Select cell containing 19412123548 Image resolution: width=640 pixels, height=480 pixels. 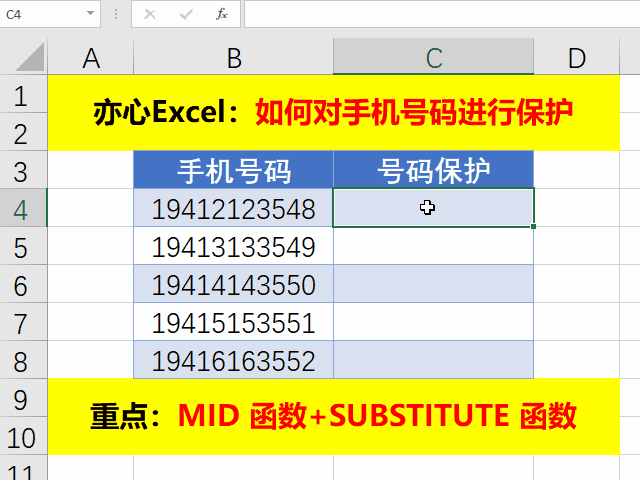coord(233,209)
